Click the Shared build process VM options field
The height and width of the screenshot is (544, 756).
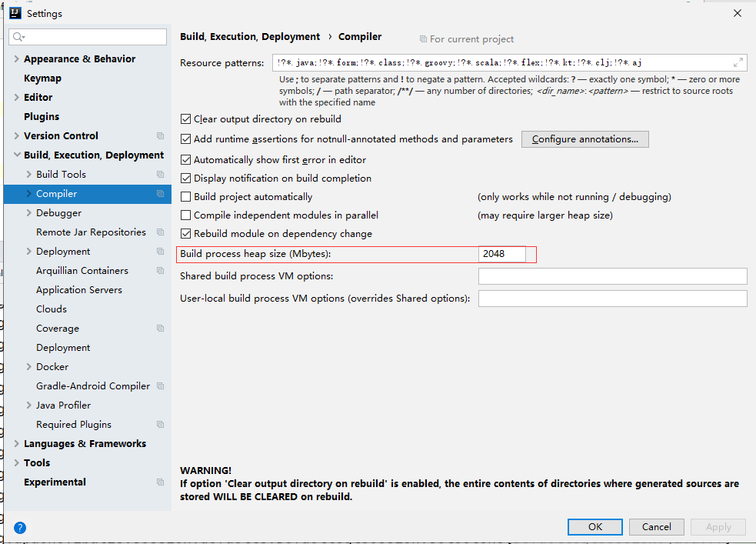pos(612,276)
